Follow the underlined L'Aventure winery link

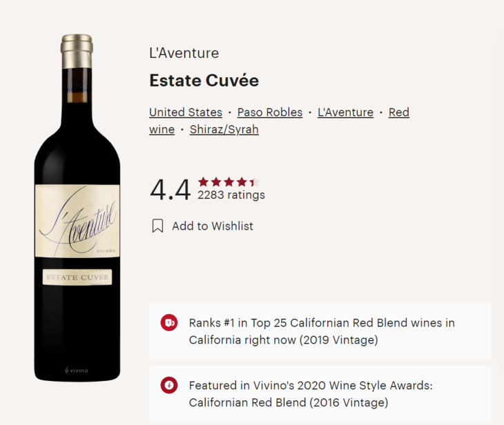[345, 112]
